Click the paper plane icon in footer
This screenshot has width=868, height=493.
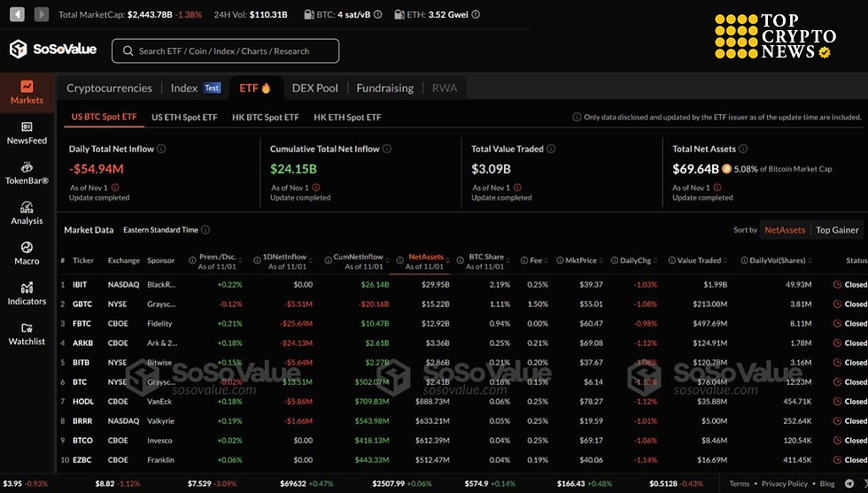(849, 483)
